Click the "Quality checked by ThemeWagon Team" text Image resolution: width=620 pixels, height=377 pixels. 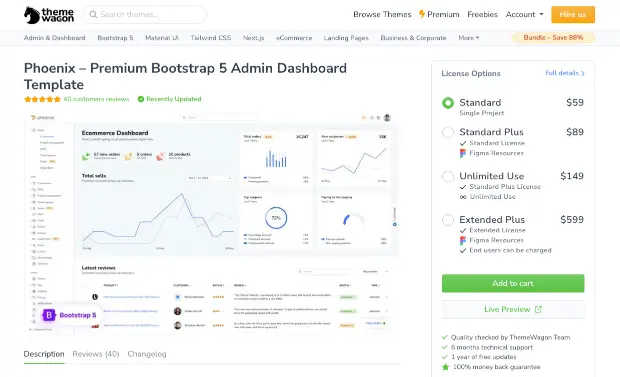pyautogui.click(x=510, y=337)
